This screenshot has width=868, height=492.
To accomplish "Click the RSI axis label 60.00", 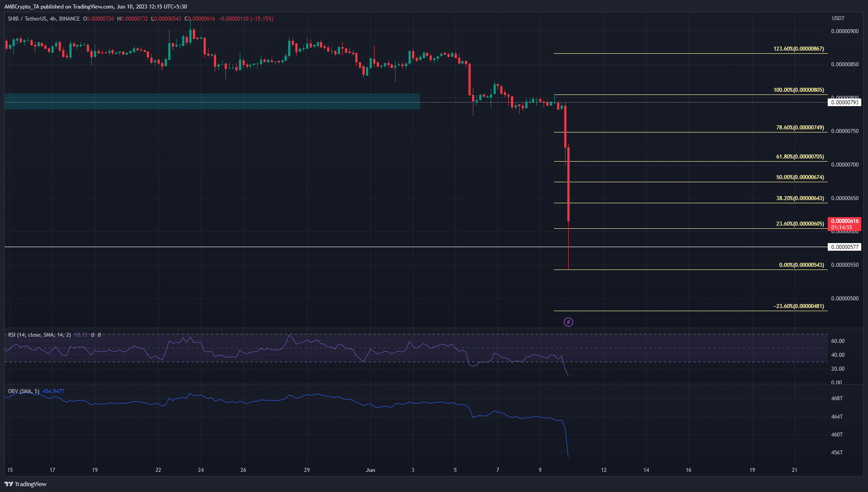I will tap(838, 341).
